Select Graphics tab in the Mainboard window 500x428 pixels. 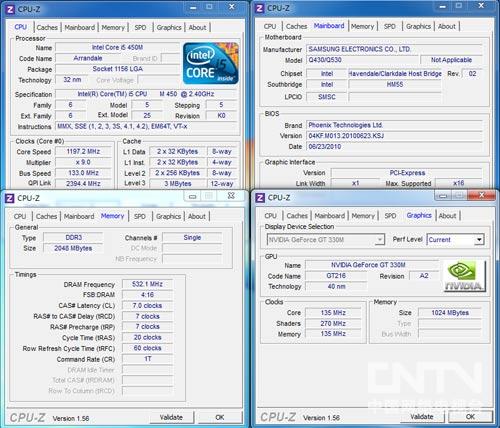click(x=418, y=26)
